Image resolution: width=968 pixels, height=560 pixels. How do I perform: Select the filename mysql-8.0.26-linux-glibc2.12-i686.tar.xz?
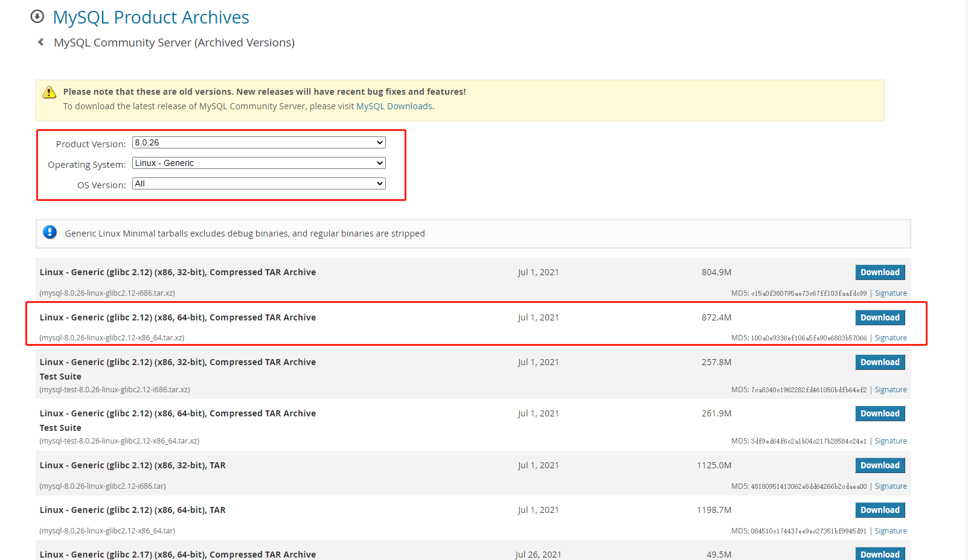tap(107, 293)
